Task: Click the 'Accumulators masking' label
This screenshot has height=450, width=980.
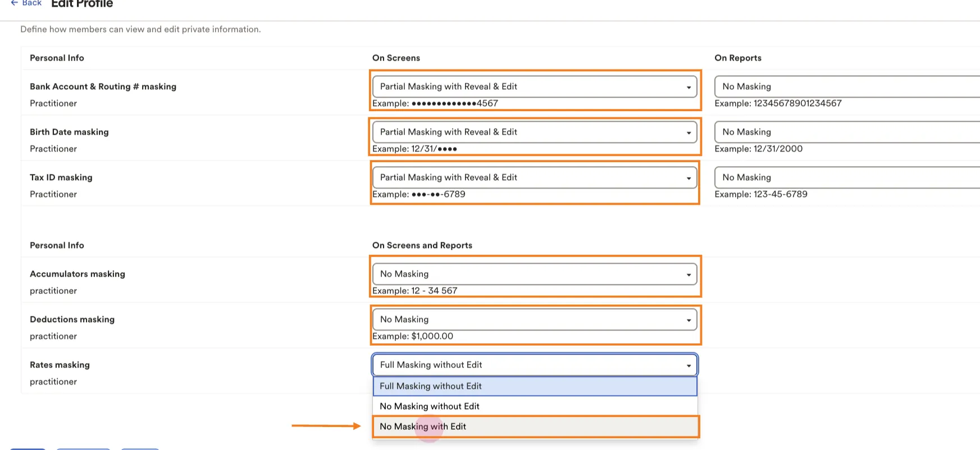Action: pyautogui.click(x=78, y=274)
